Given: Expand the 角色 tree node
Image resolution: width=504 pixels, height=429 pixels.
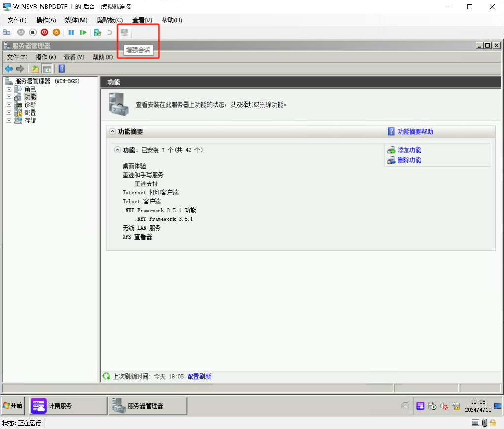Looking at the screenshot, I should (x=9, y=89).
